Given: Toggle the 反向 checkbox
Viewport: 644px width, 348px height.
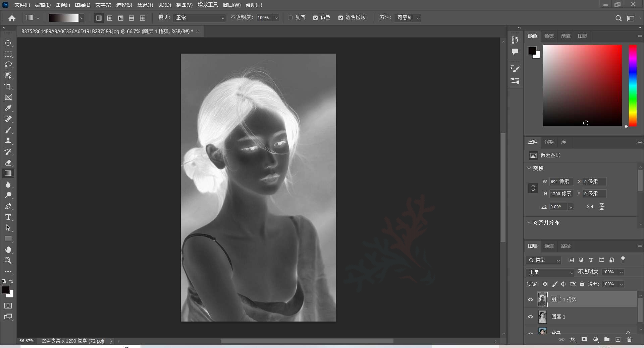Looking at the screenshot, I should [x=290, y=18].
